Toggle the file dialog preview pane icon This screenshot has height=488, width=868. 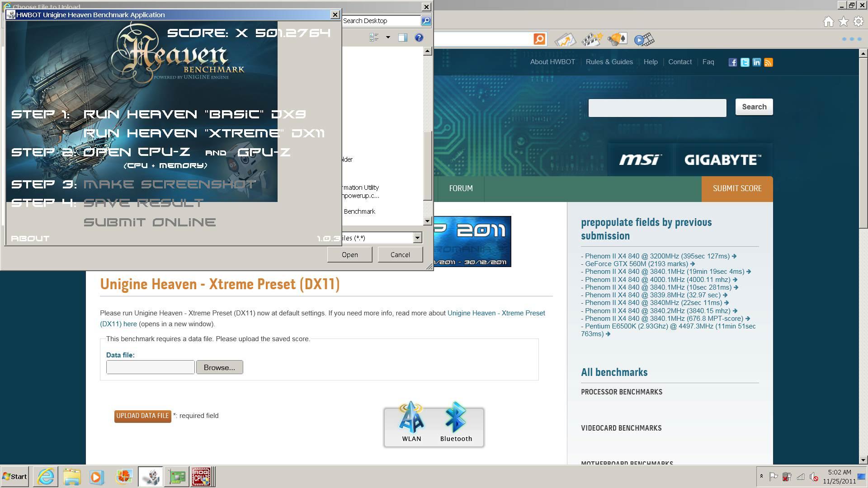pos(402,38)
